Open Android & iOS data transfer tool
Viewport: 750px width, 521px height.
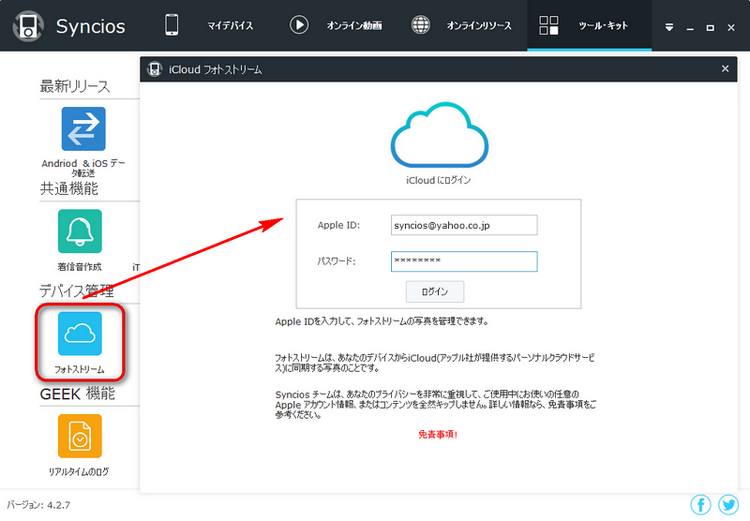click(x=83, y=129)
